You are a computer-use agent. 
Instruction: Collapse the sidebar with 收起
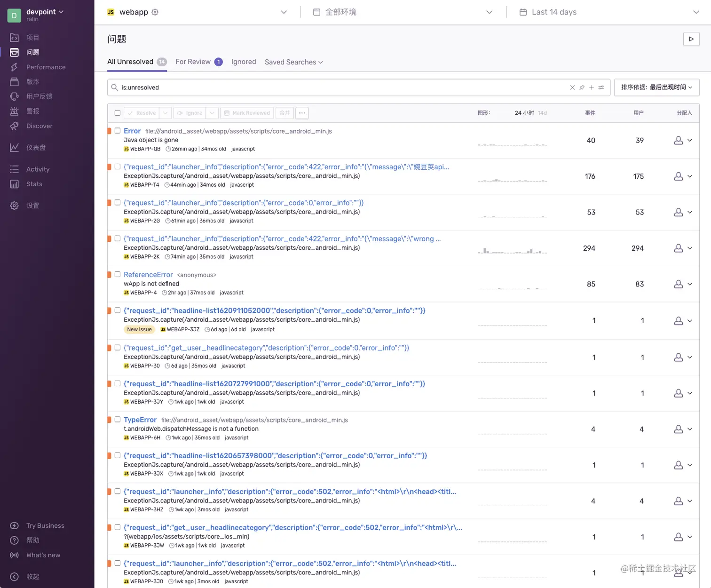pyautogui.click(x=15, y=577)
